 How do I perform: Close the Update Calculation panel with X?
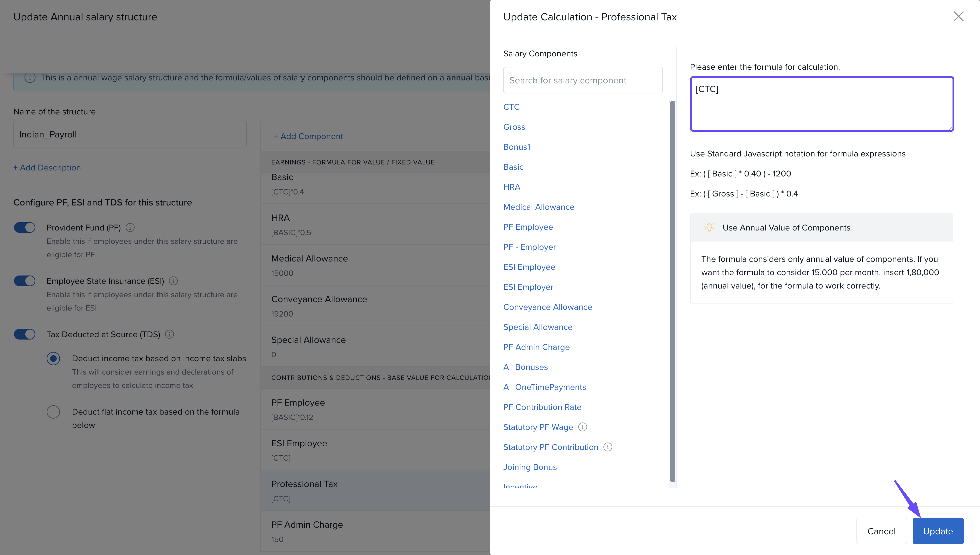pos(958,16)
